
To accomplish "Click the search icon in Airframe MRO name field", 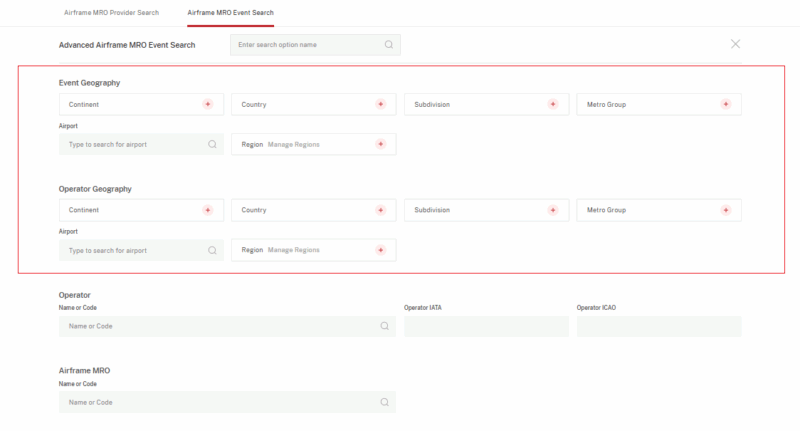I will pos(384,402).
